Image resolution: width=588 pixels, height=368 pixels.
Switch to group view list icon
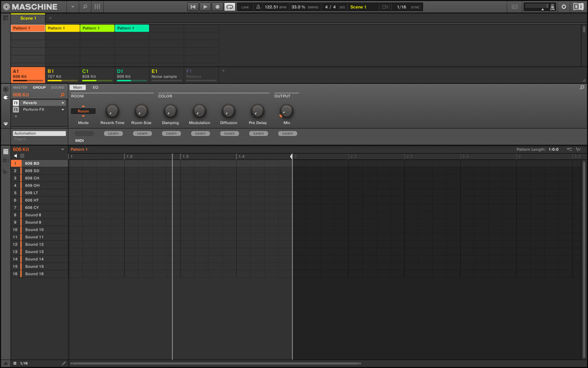(5, 152)
